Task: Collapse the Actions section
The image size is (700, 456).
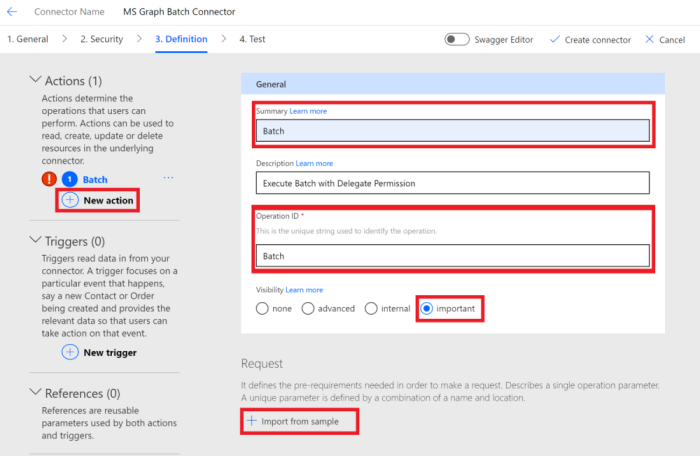Action: coord(35,80)
